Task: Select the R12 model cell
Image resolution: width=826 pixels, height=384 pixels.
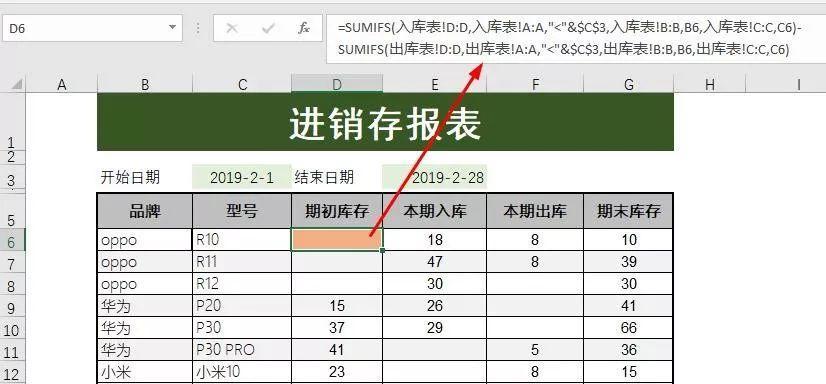Action: tap(242, 284)
